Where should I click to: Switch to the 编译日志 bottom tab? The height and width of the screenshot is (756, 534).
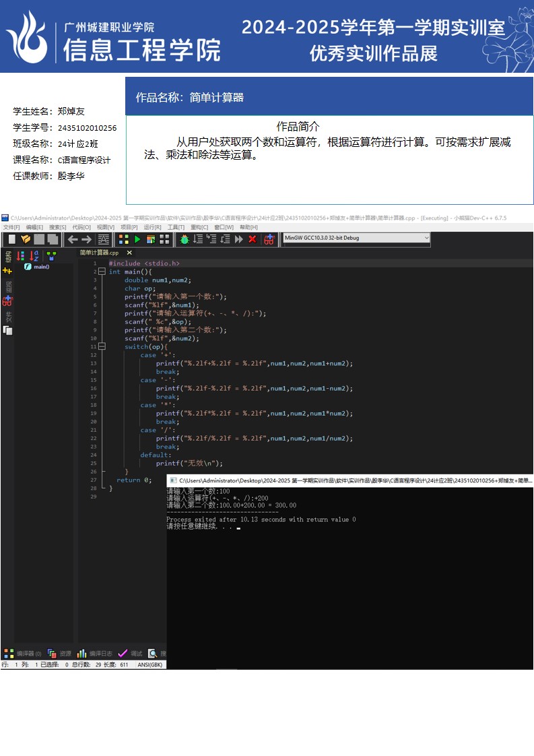95,653
